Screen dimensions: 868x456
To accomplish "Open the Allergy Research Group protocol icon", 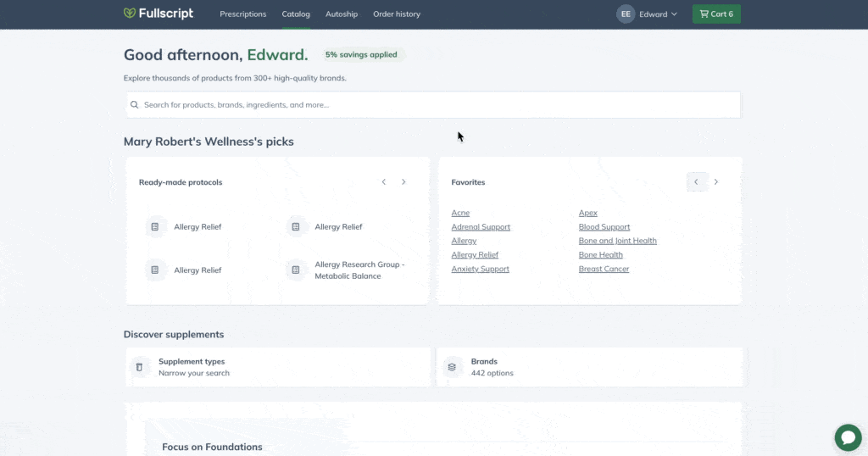I will tap(296, 270).
